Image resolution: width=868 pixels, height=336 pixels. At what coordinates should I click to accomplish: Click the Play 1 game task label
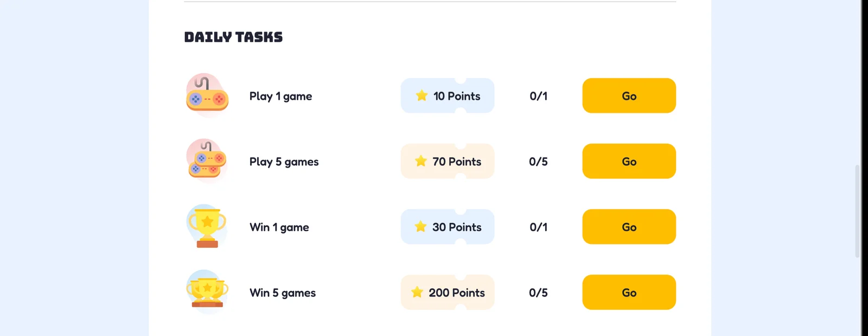coord(280,96)
